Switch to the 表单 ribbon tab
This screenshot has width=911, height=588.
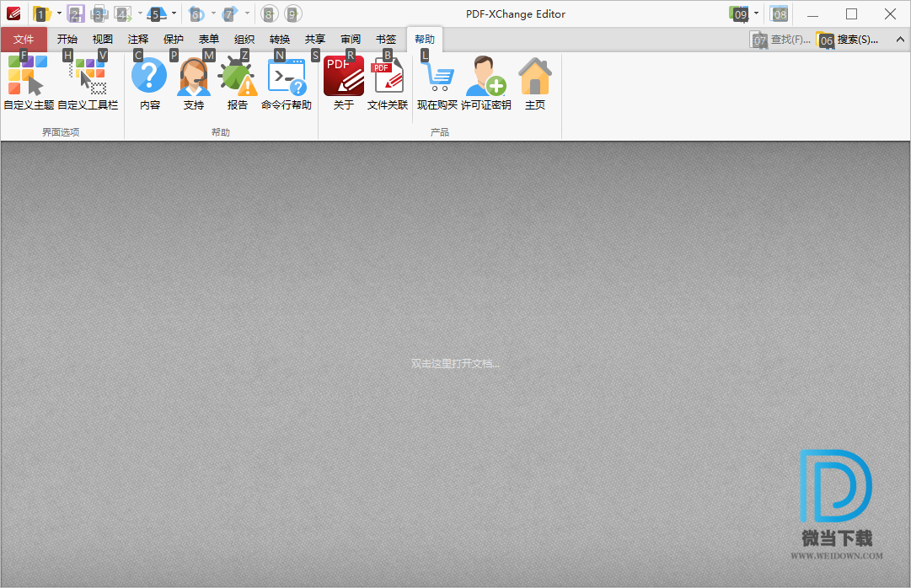click(x=209, y=40)
